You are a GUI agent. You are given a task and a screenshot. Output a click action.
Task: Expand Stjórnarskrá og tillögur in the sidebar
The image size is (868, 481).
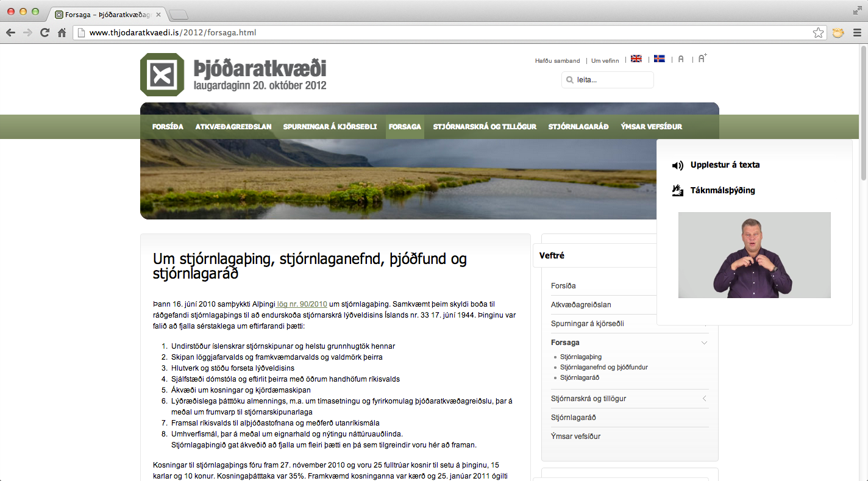pos(704,399)
